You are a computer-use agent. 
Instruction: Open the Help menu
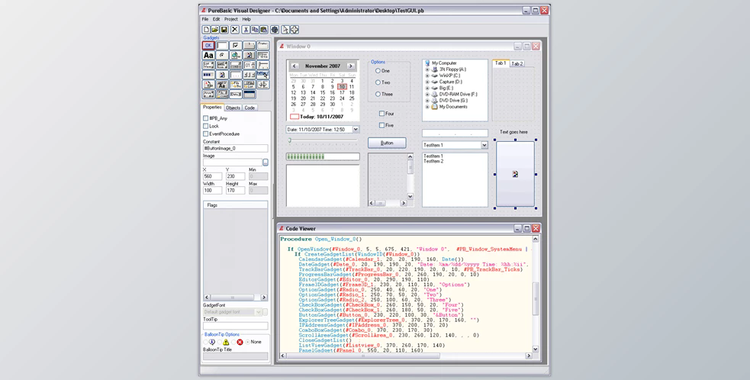tap(246, 19)
